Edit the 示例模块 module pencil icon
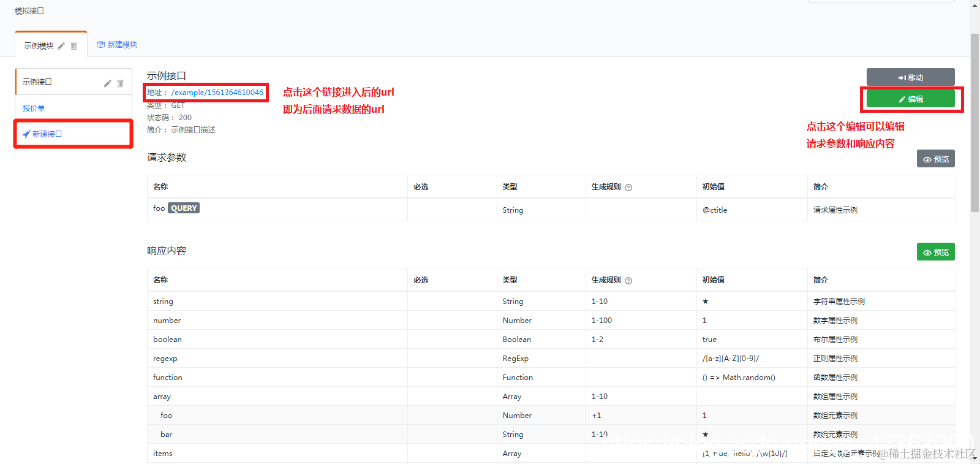Screen dimensions: 980x464 coord(61,46)
